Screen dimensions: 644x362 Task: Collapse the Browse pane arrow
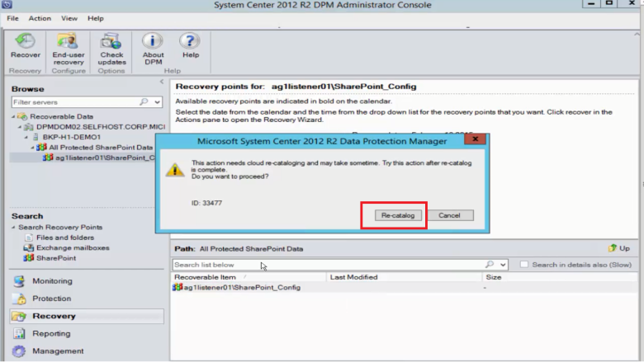tap(161, 82)
